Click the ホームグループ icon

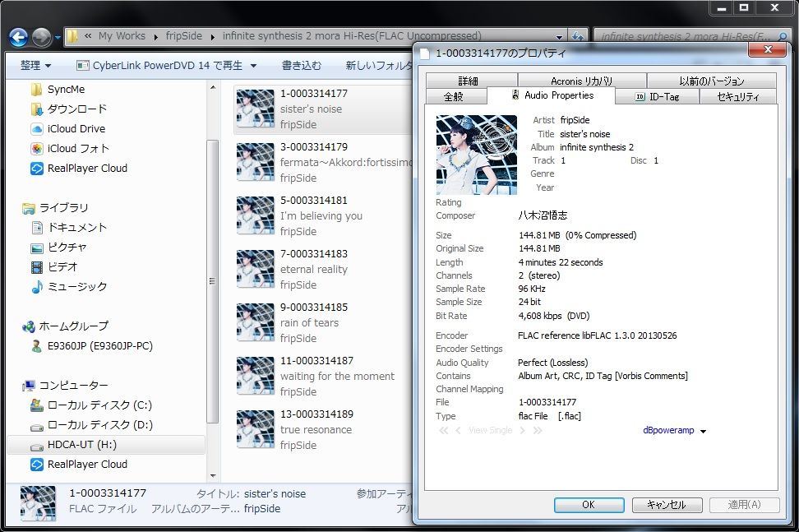(x=29, y=326)
